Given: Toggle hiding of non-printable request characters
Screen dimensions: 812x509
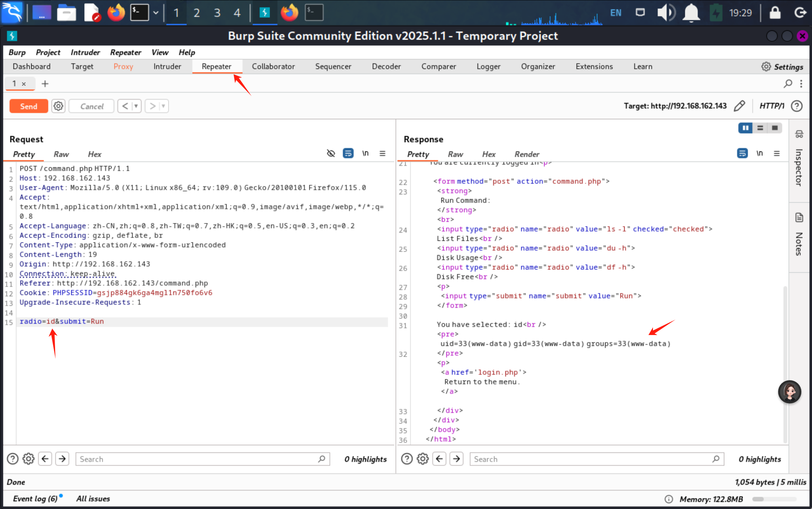Looking at the screenshot, I should 331,154.
